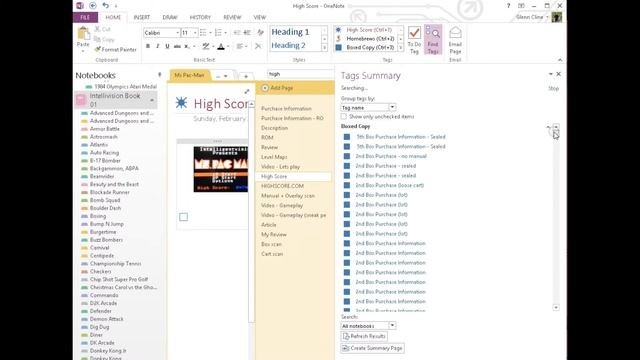Click the Cut scissors command

tap(102, 29)
